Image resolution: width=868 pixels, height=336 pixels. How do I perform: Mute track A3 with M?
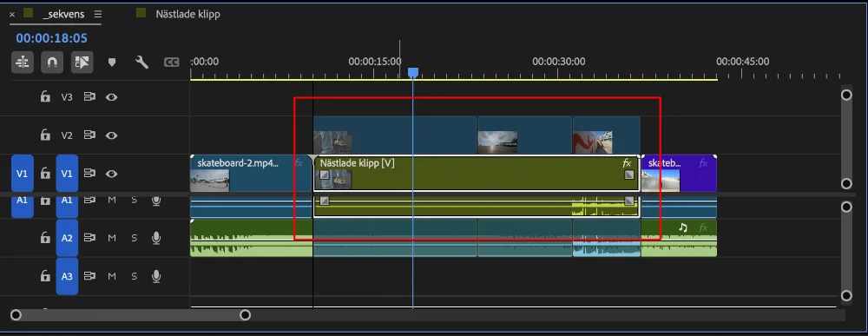(112, 276)
